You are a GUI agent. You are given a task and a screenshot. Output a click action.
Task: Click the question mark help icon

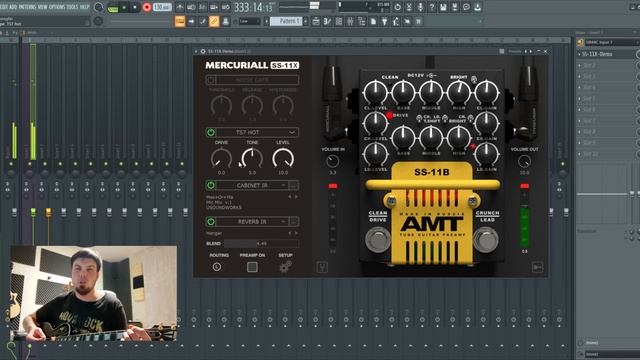[x=432, y=7]
